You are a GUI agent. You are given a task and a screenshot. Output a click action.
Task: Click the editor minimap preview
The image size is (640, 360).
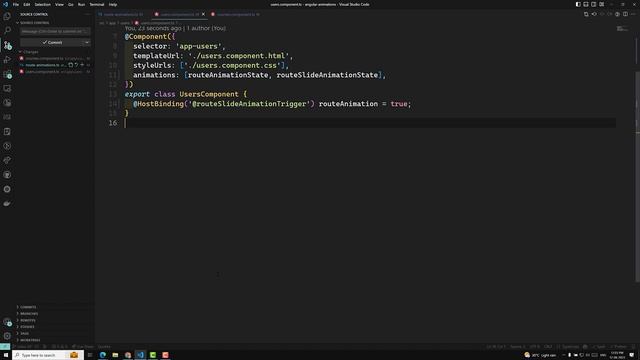[x=622, y=29]
